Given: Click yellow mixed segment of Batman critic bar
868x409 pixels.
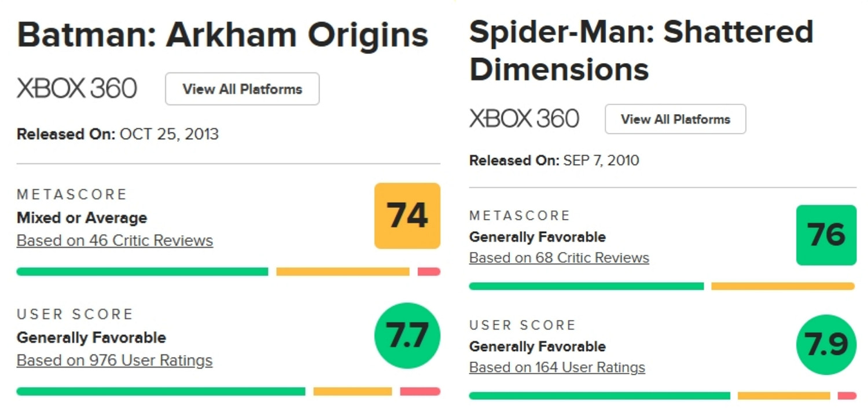Looking at the screenshot, I should click(343, 272).
